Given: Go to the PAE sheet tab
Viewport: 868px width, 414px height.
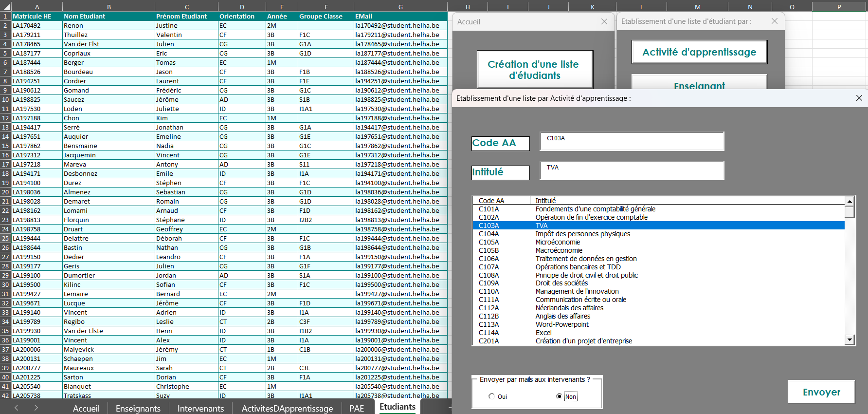Looking at the screenshot, I should 356,408.
